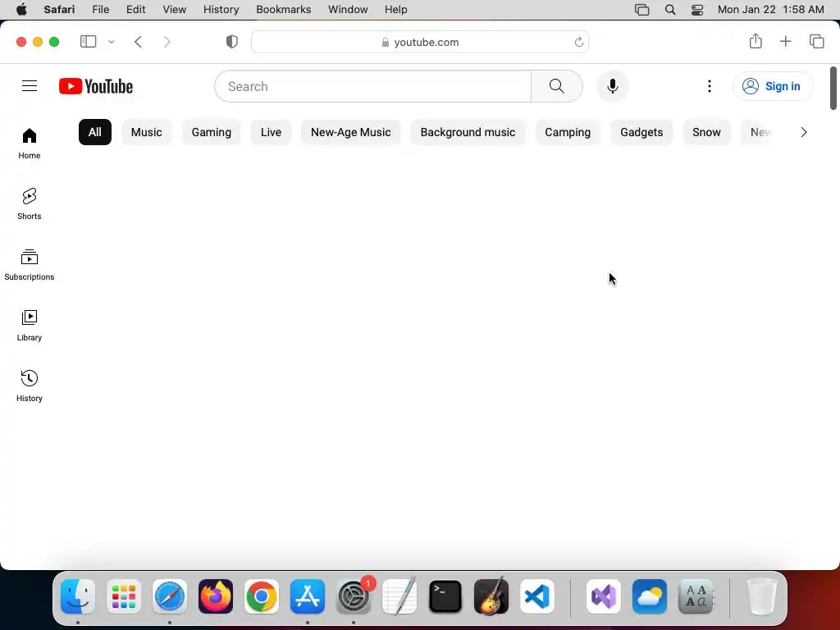The width and height of the screenshot is (840, 630).
Task: Open Visual Studio Code from Dock
Action: pyautogui.click(x=537, y=596)
